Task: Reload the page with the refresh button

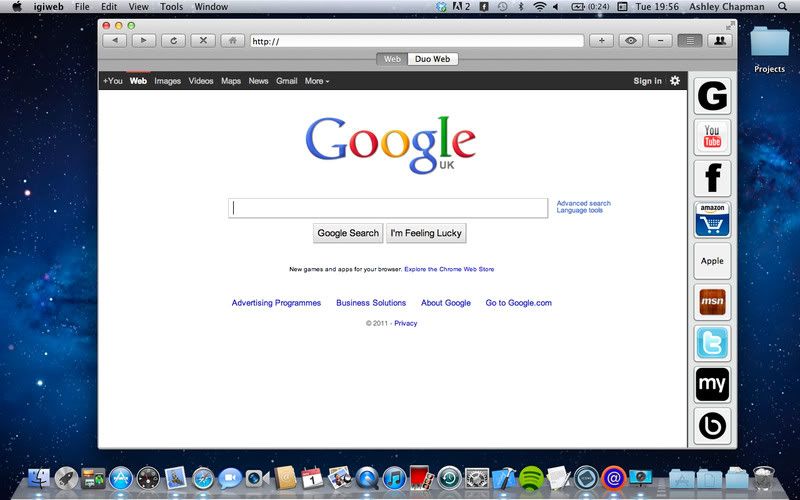Action: (173, 41)
